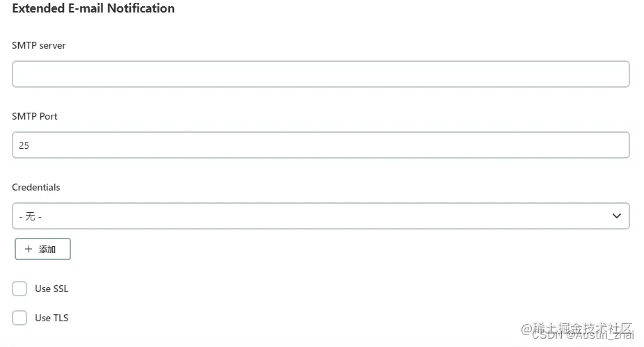644x347 pixels.
Task: Click the 添加 text on the add button
Action: [47, 250]
